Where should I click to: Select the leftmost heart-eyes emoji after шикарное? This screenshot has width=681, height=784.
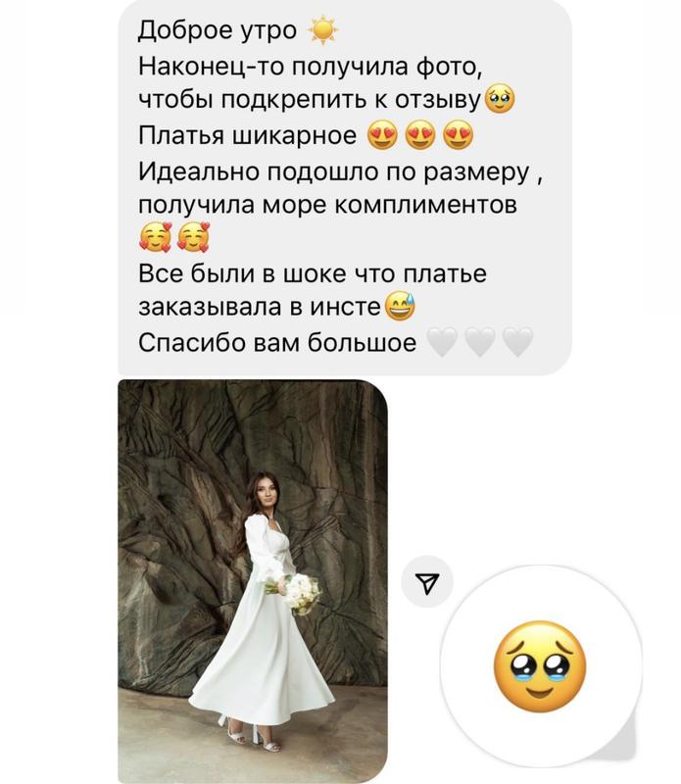pos(382,135)
